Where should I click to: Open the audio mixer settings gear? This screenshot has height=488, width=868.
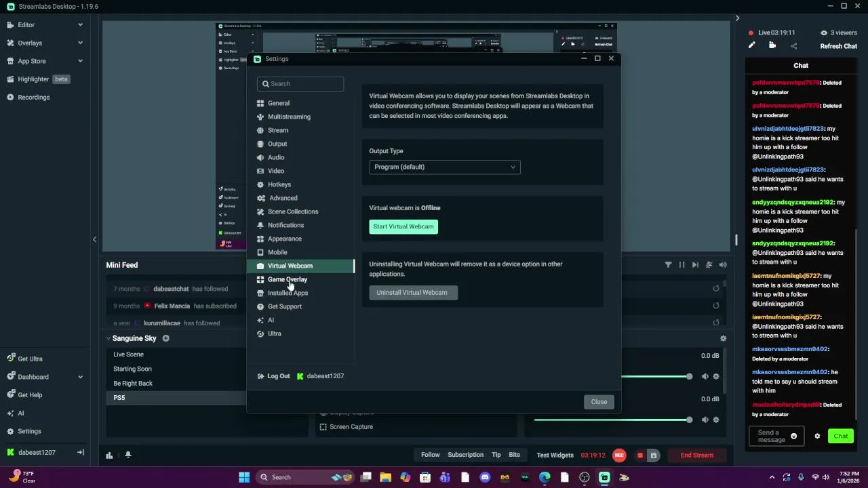click(x=723, y=338)
